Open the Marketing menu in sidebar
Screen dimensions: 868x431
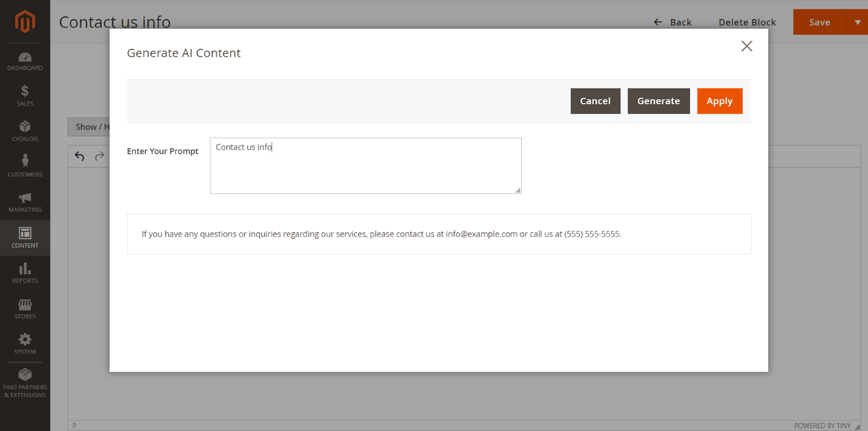(x=25, y=202)
